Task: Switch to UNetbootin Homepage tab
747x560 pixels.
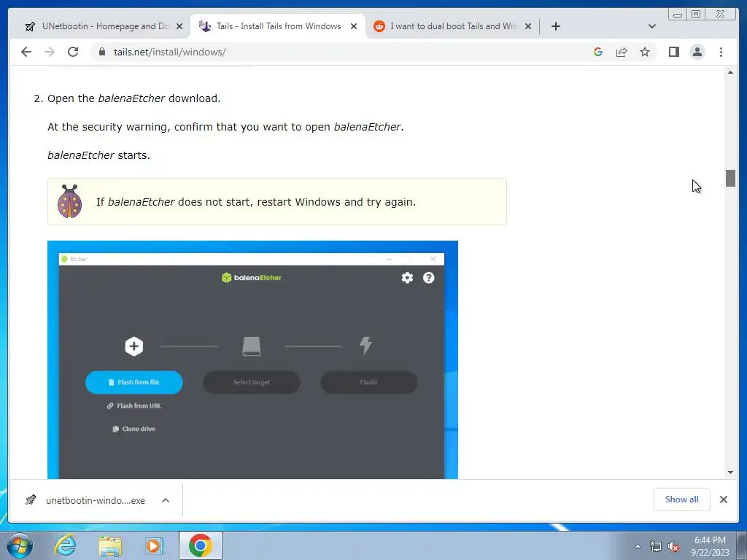Action: (x=104, y=26)
